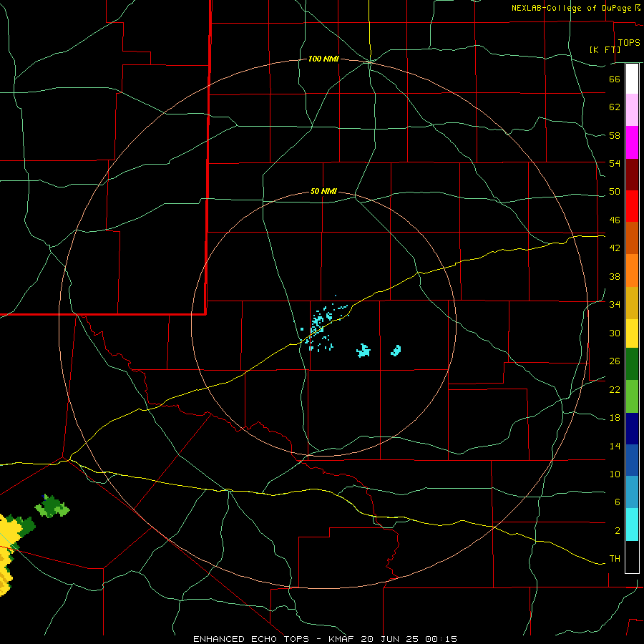Screen dimensions: 644x644
Task: Click the '62' legend value
Action: pos(615,107)
